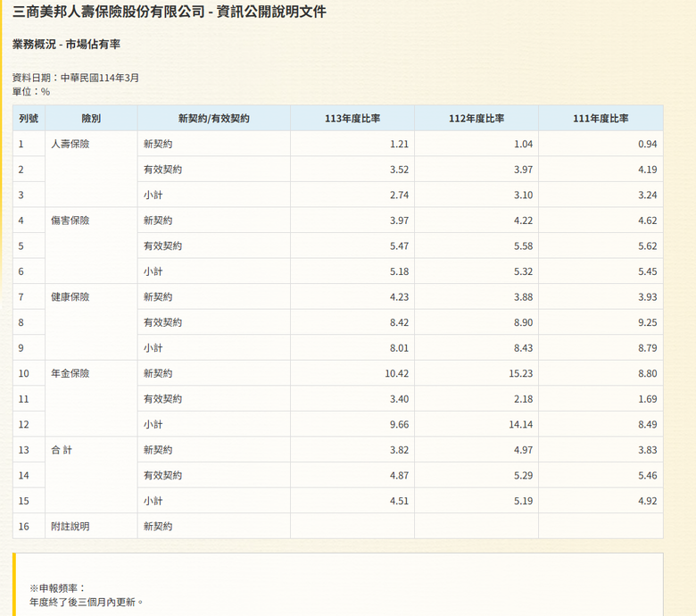Click value 8.01 in row 9
The width and height of the screenshot is (696, 616).
399,348
